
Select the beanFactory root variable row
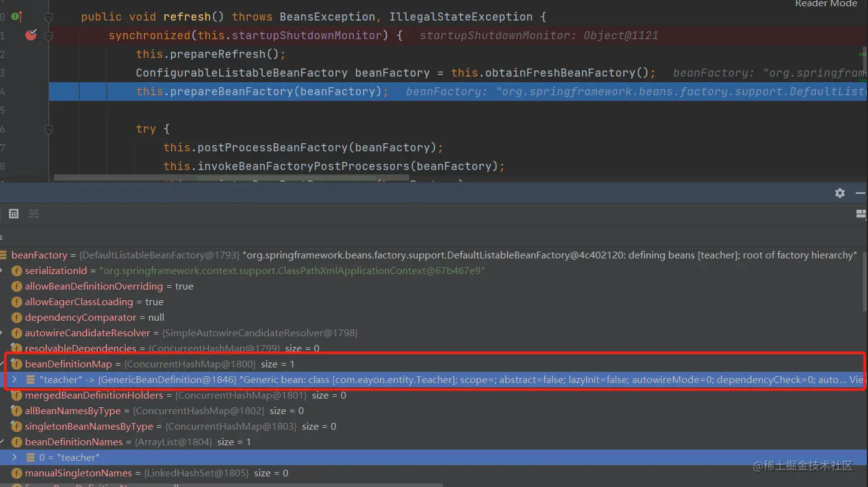pyautogui.click(x=432, y=255)
